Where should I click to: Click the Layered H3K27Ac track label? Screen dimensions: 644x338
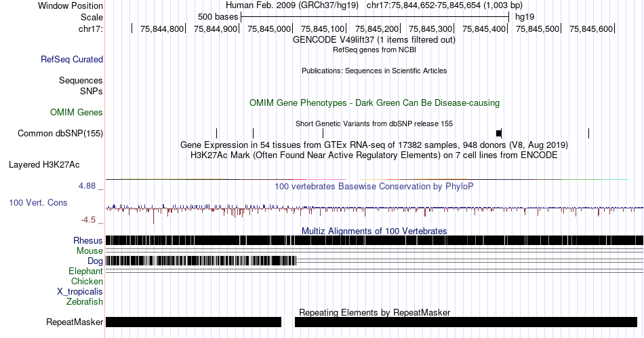click(44, 164)
